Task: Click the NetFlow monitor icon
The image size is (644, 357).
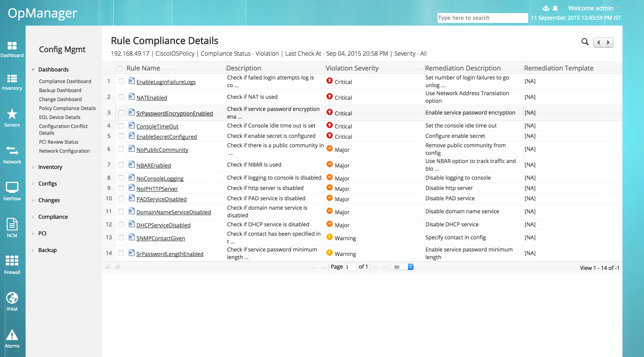Action: click(x=12, y=187)
